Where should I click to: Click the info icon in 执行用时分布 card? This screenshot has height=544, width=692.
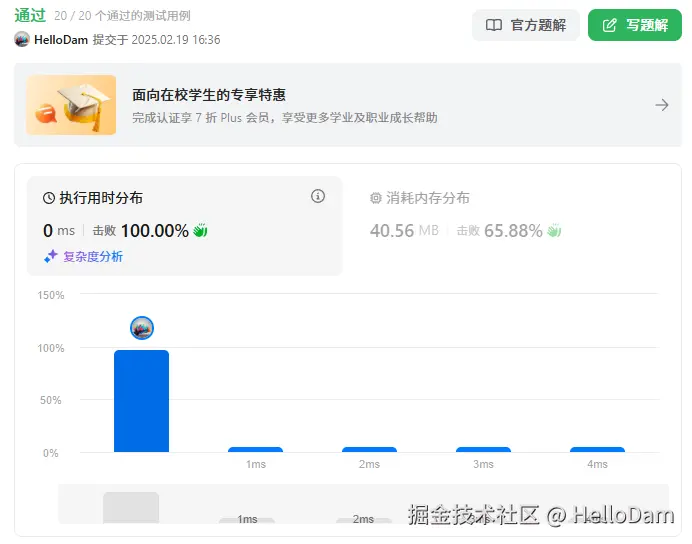(x=318, y=196)
